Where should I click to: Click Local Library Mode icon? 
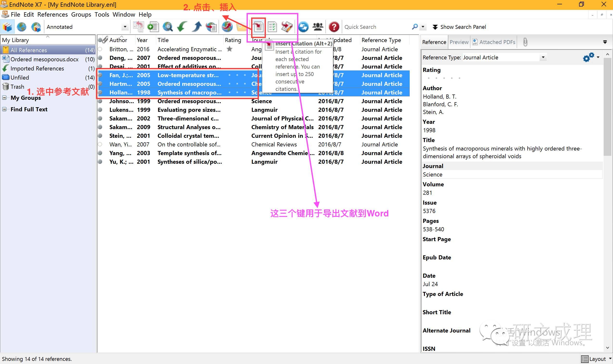(x=7, y=27)
